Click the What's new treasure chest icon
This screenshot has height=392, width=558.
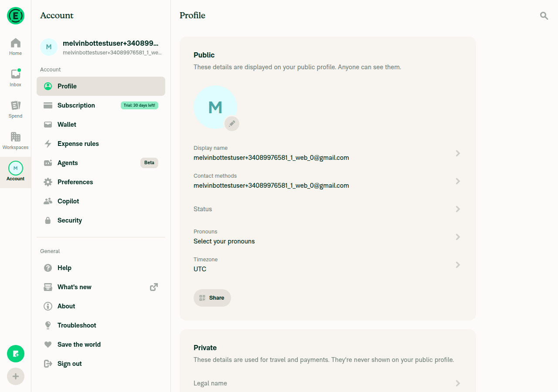click(x=48, y=287)
